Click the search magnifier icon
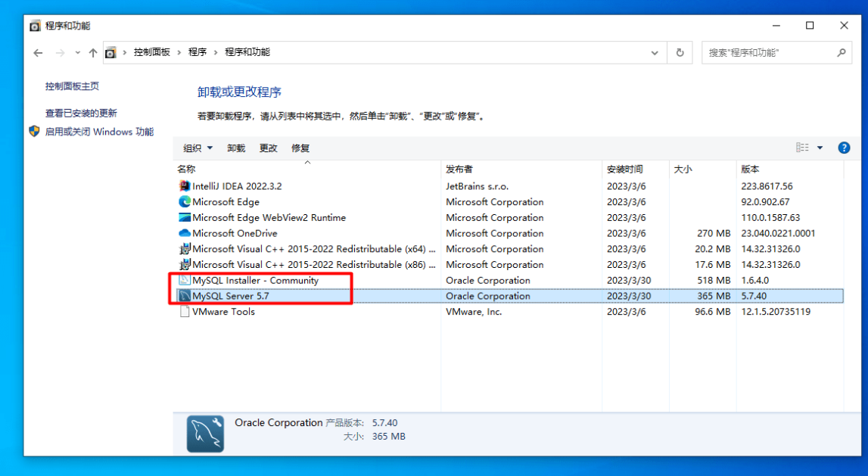Screen dimensions: 868x476 [841, 52]
